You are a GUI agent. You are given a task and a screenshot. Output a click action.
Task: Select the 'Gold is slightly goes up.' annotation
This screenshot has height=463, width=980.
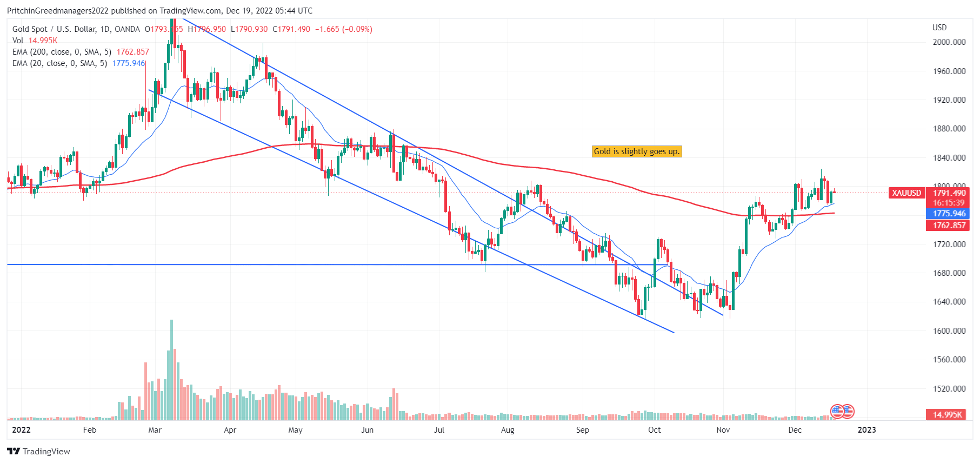637,151
